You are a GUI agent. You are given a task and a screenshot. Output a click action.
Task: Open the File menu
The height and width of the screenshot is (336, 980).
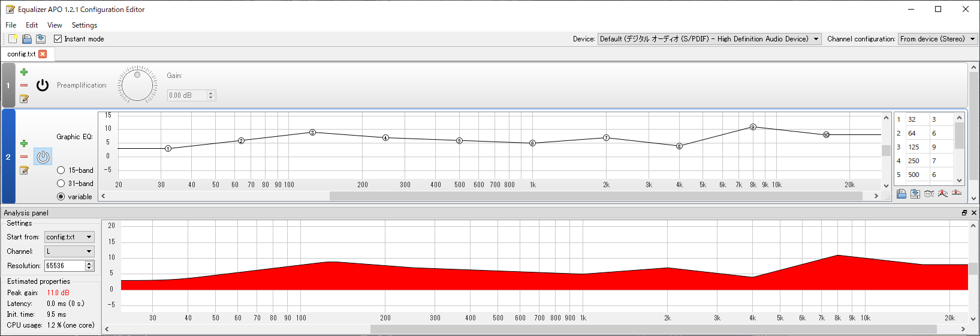11,25
